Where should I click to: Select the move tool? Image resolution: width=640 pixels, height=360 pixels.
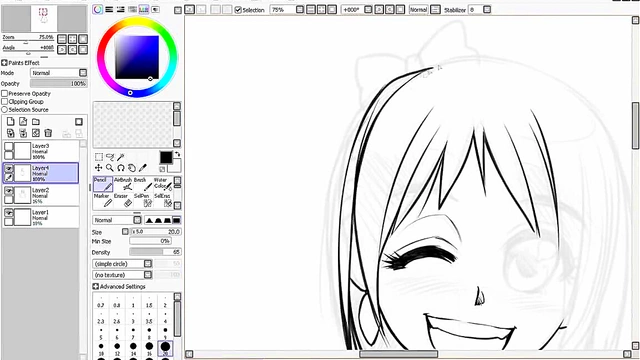coord(99,168)
